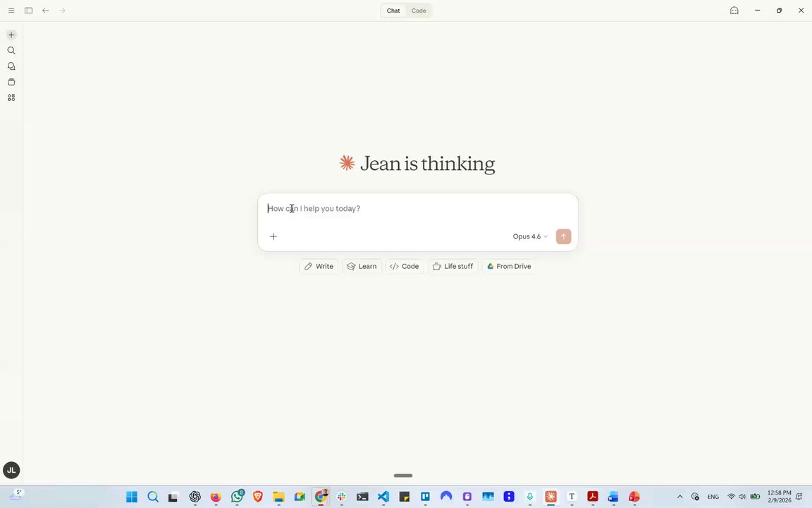Switch to the Code tab

click(x=419, y=11)
